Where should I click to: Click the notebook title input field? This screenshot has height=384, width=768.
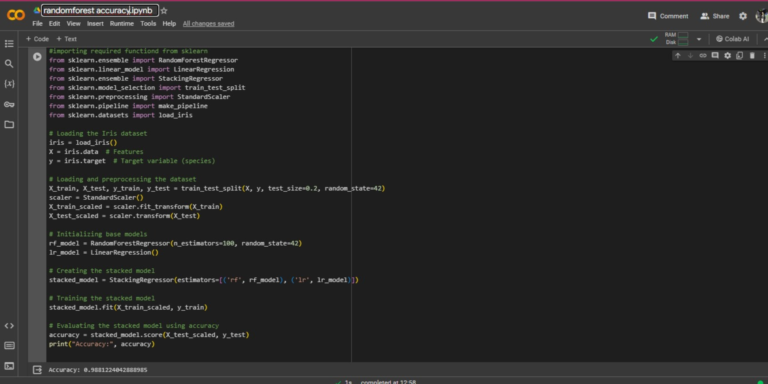(100, 11)
